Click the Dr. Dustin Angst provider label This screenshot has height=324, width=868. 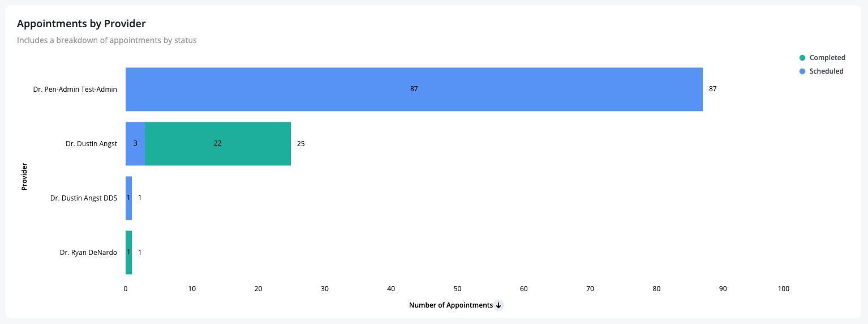point(91,144)
